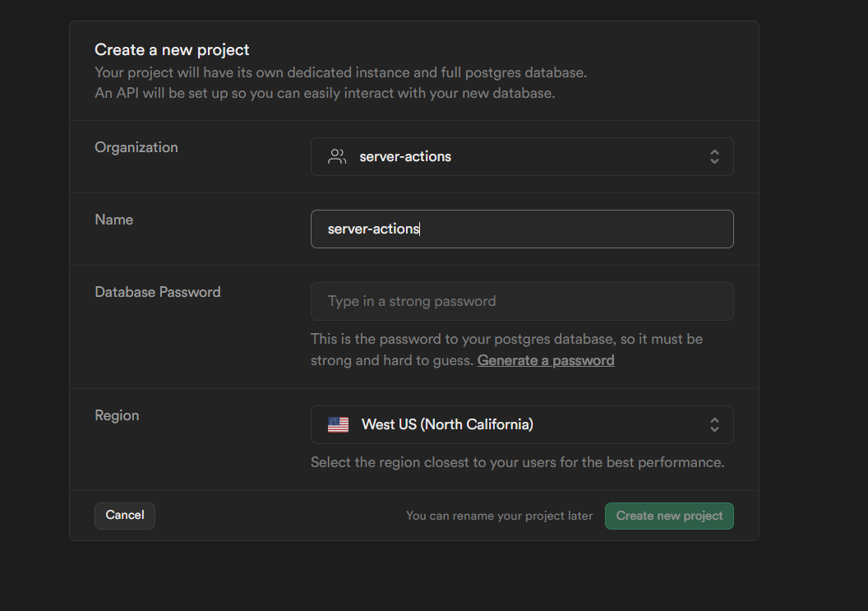This screenshot has width=868, height=611.
Task: Open the Region dropdown West US
Action: tap(522, 425)
